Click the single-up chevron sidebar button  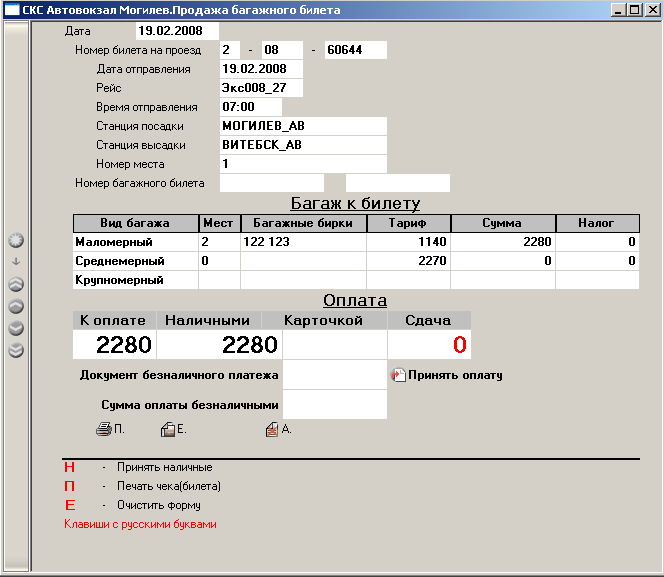(16, 306)
